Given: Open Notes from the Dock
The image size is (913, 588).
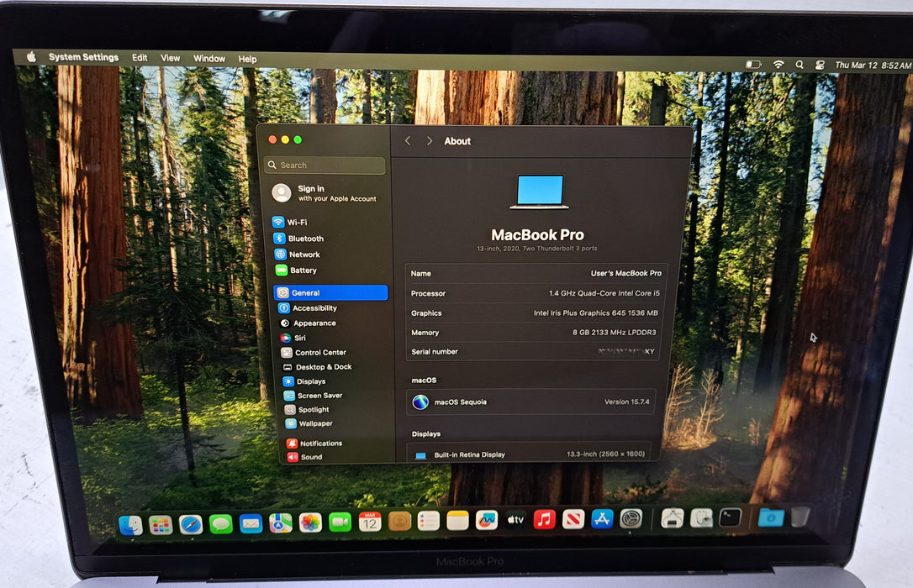Looking at the screenshot, I should click(x=457, y=521).
